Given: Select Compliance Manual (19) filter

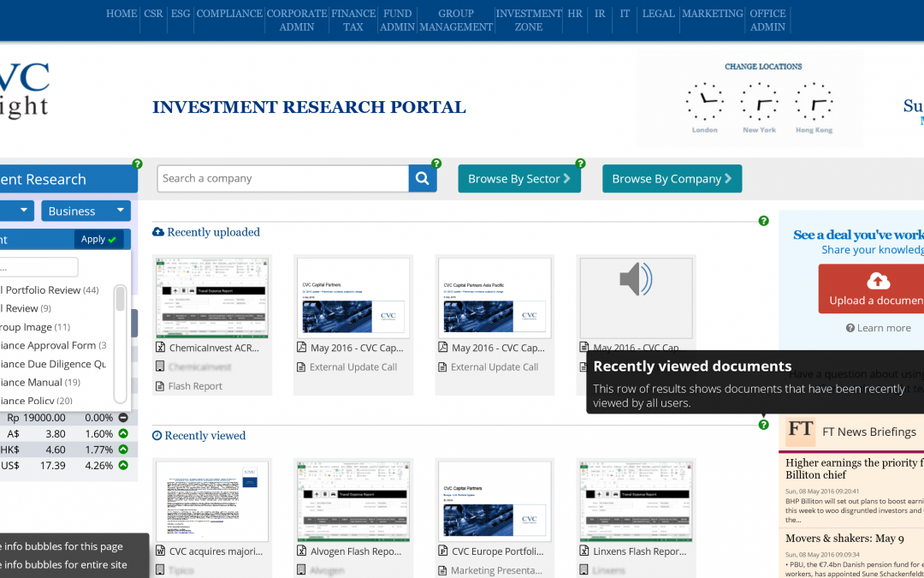Looking at the screenshot, I should point(40,382).
